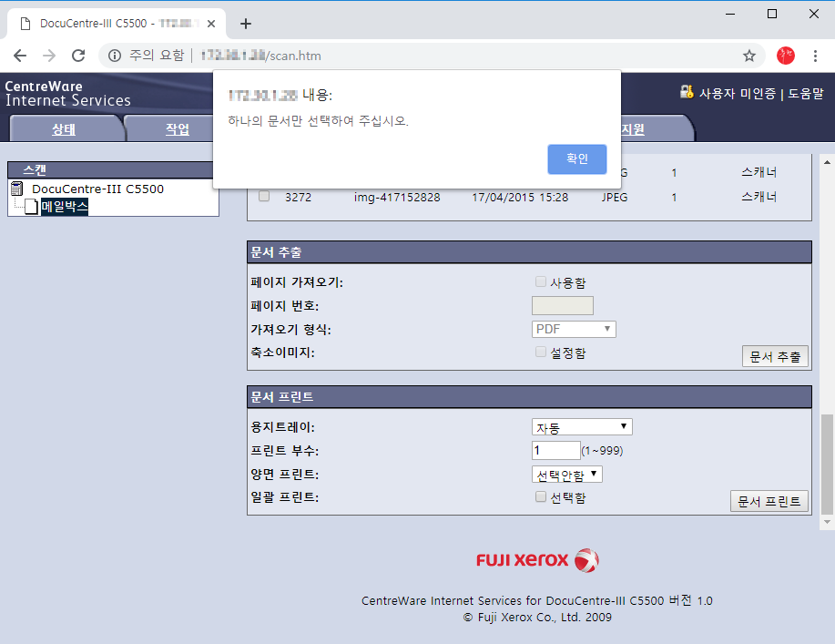Image resolution: width=835 pixels, height=644 pixels.
Task: Click the frame scrollbar up arrow
Action: coord(827,162)
